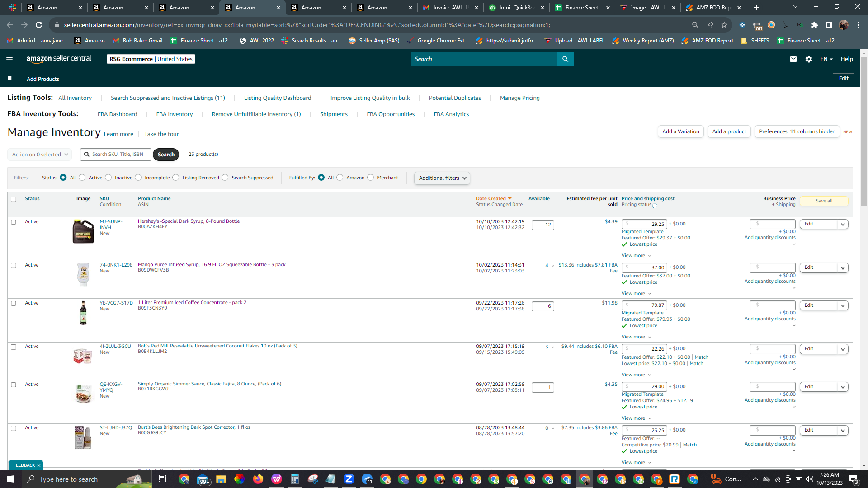Open the EN language dropdown
Image resolution: width=868 pixels, height=488 pixels.
[826, 59]
